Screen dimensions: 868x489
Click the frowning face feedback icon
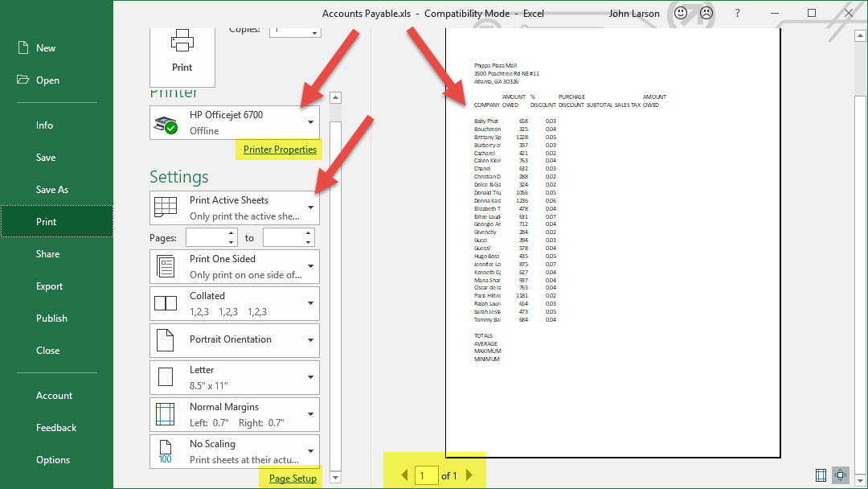pyautogui.click(x=706, y=14)
